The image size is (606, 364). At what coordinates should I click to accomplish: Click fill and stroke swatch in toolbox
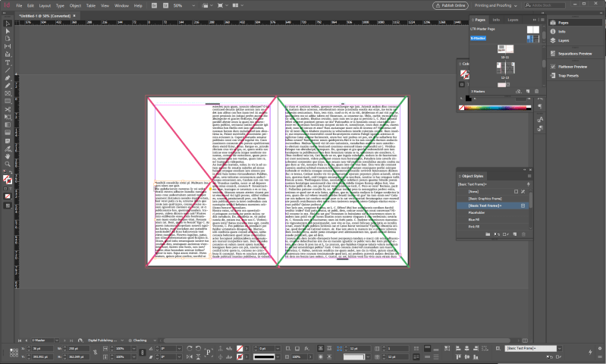(x=7, y=180)
